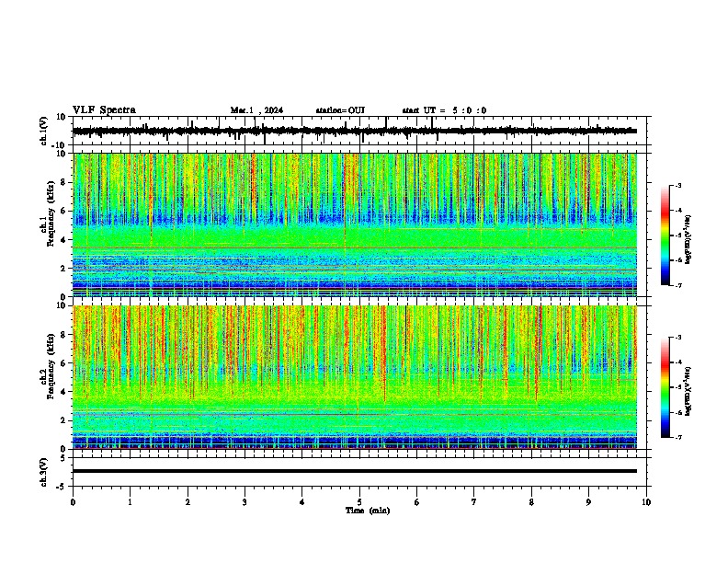728x563 pixels.
Task: Click the '2' tick on ch.2 frequency axis
Action: click(64, 420)
